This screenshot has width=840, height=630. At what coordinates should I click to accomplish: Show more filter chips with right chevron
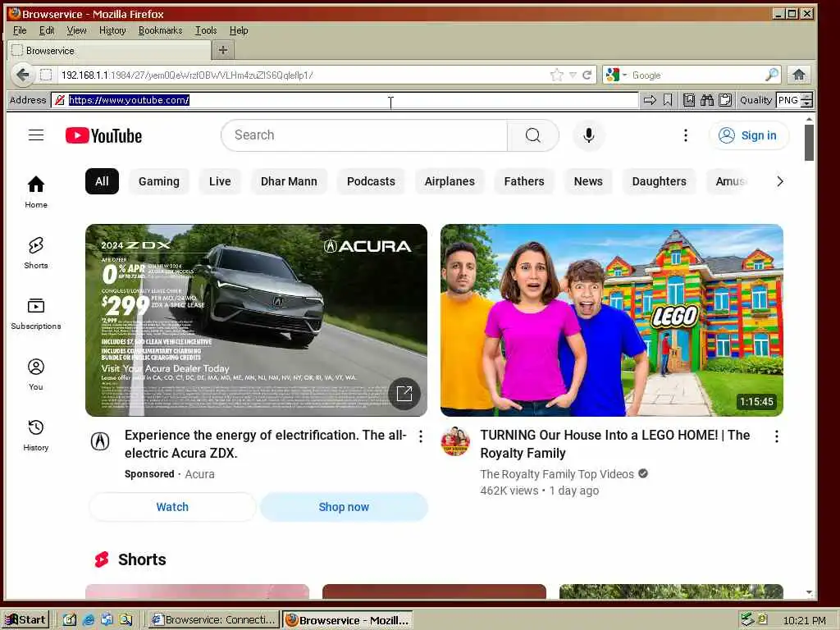(779, 181)
